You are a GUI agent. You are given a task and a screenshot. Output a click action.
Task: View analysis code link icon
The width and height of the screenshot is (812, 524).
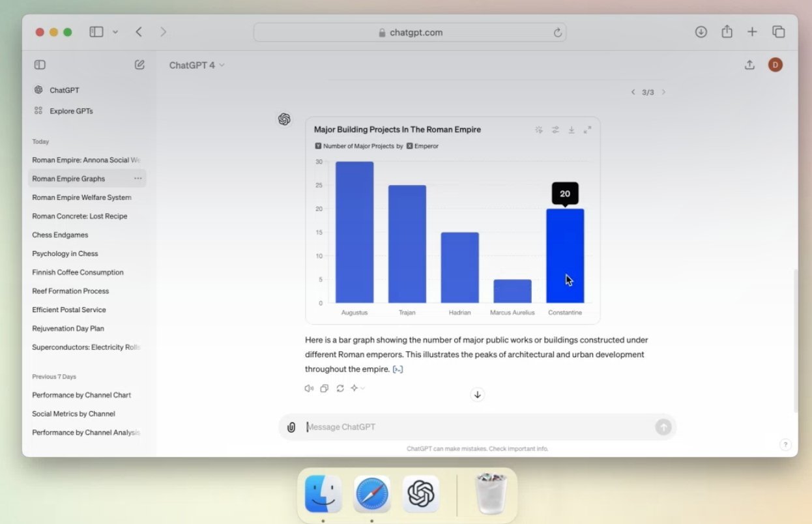(398, 370)
